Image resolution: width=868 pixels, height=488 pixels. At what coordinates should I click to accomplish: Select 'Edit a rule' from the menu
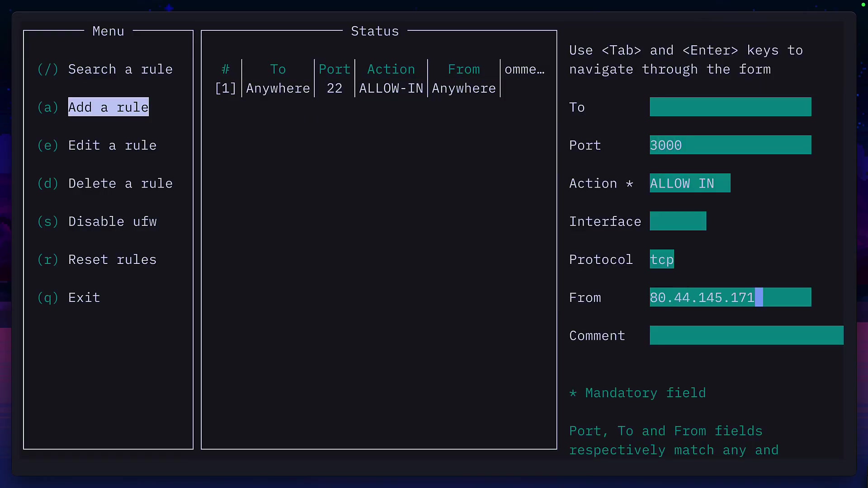112,145
